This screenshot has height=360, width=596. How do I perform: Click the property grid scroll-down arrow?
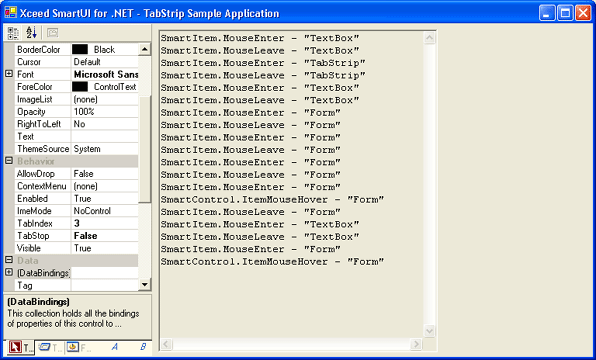(144, 284)
